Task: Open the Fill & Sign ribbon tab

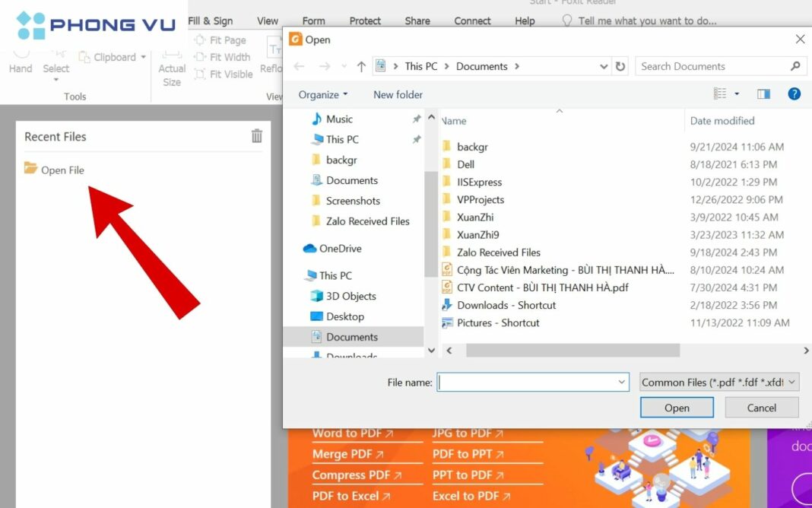Action: tap(211, 21)
